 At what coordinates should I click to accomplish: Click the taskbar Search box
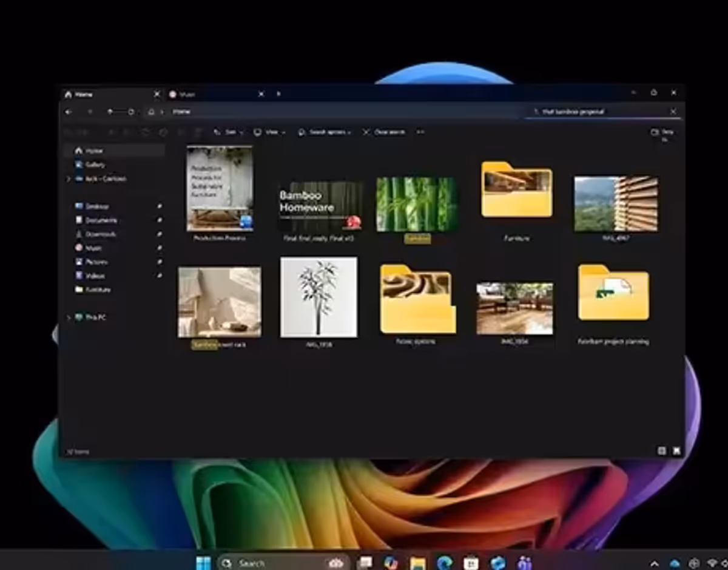(283, 563)
